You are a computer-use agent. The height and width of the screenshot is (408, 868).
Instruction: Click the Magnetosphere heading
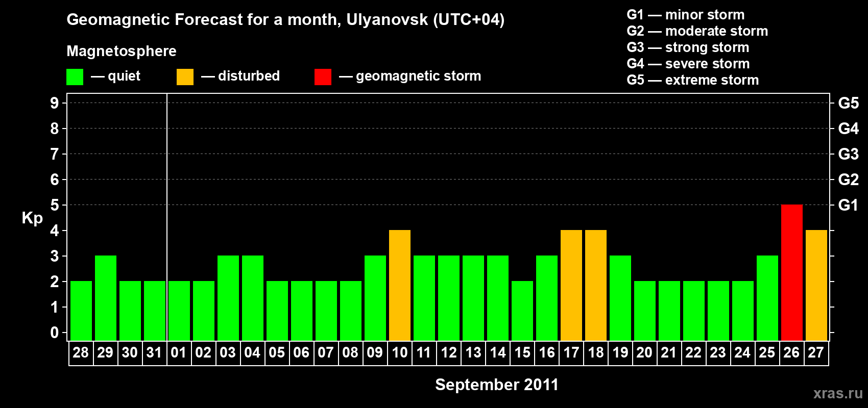point(122,51)
